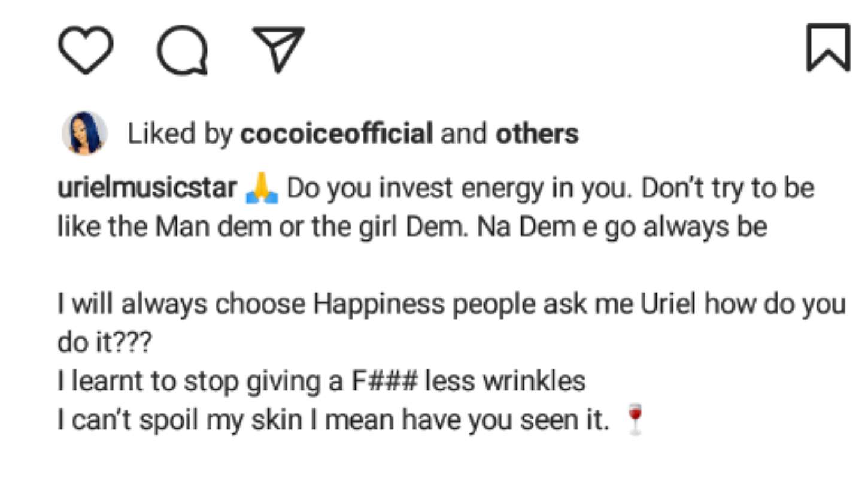868x479 pixels.
Task: Like the post with the heart icon
Action: [86, 50]
